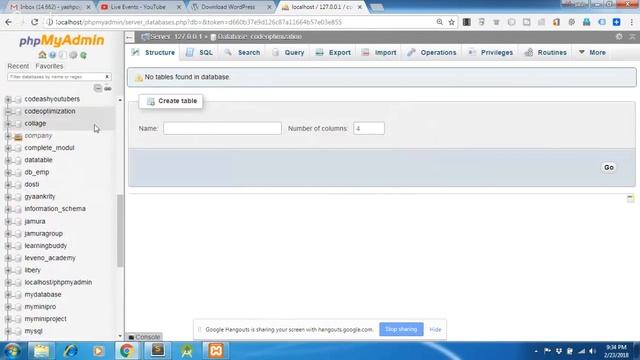Click hide navigation panel arrow button
640x360 pixels.
pyautogui.click(x=129, y=37)
